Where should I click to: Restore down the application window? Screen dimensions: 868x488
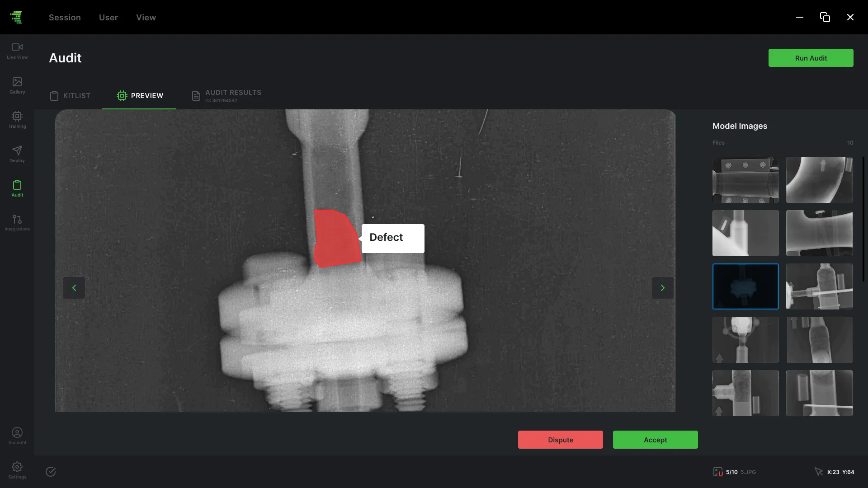click(x=825, y=17)
